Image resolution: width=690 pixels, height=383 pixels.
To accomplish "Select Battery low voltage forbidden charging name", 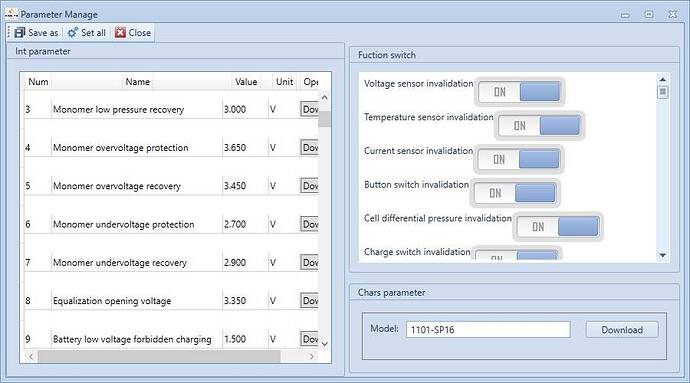I will point(132,339).
